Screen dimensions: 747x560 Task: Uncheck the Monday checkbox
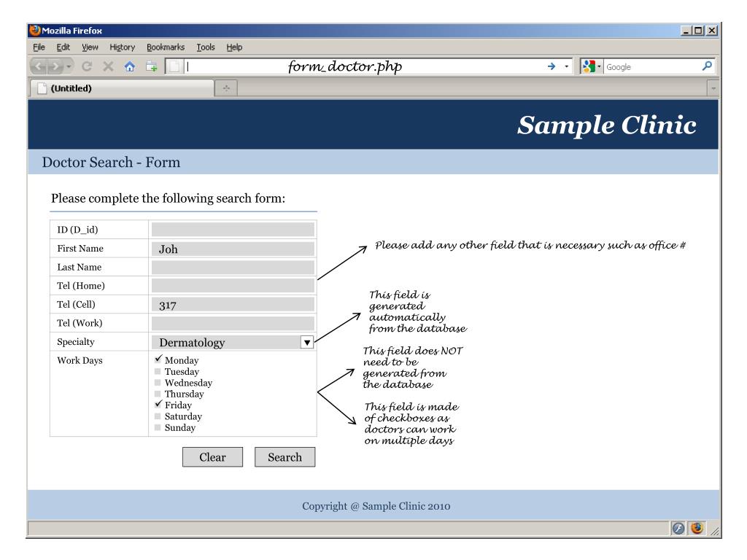click(158, 359)
